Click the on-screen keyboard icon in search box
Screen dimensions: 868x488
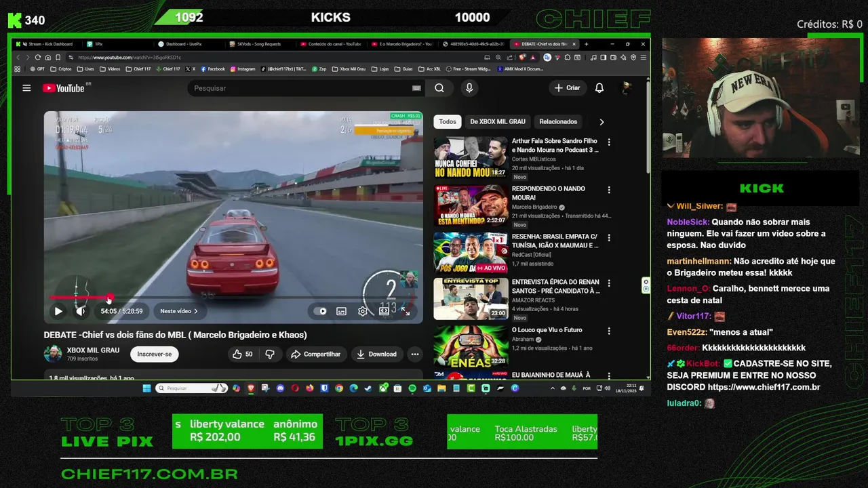tap(416, 88)
